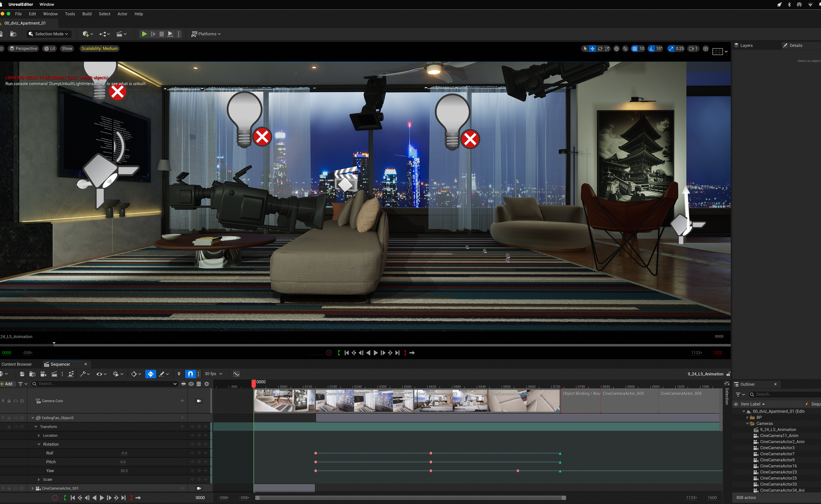This screenshot has height=504, width=821.
Task: Toggle world coordinate system globe icon
Action: (617, 49)
